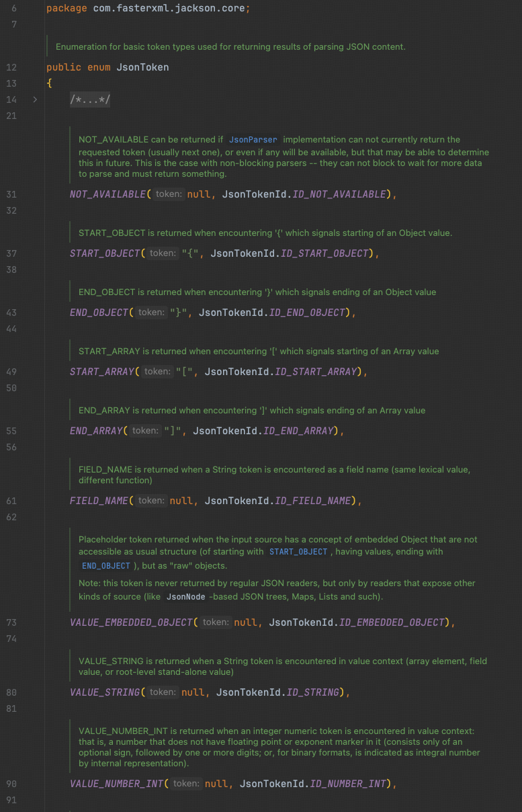522x812 pixels.
Task: Unfold the collapsed /*...*/ comment block
Action: tap(90, 99)
